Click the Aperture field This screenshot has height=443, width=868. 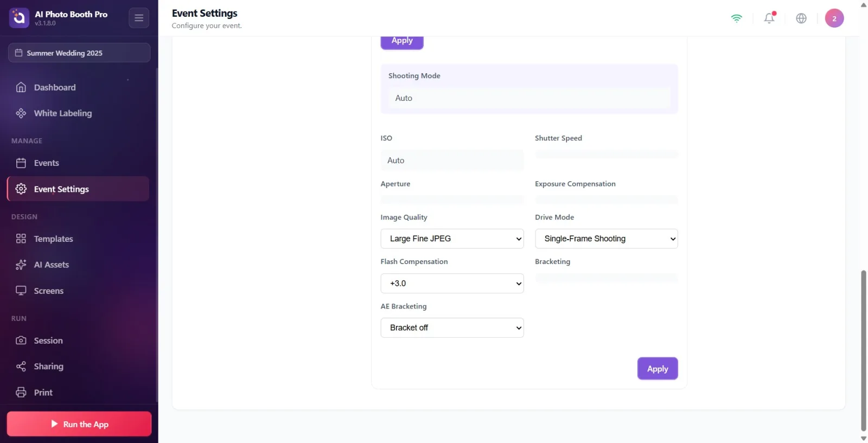tap(452, 200)
